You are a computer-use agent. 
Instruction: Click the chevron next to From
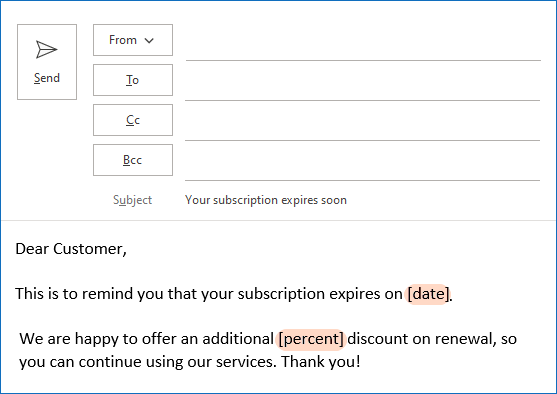pyautogui.click(x=149, y=41)
